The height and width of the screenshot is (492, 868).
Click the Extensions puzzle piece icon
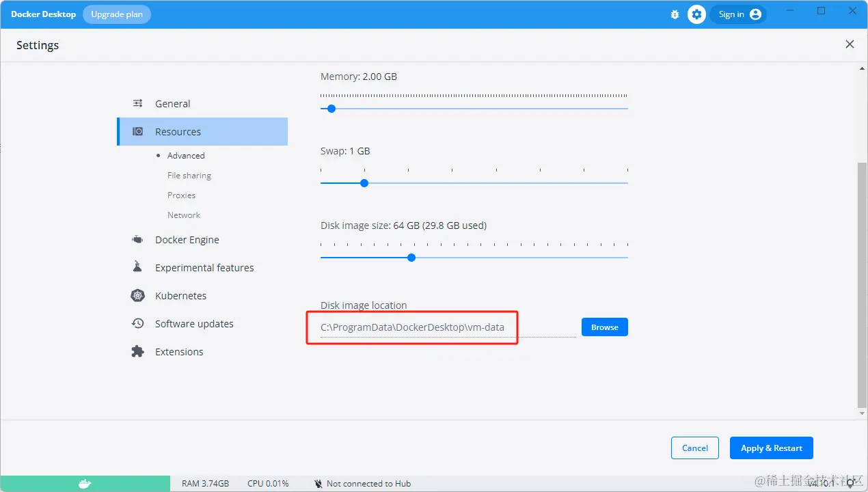pyautogui.click(x=138, y=351)
